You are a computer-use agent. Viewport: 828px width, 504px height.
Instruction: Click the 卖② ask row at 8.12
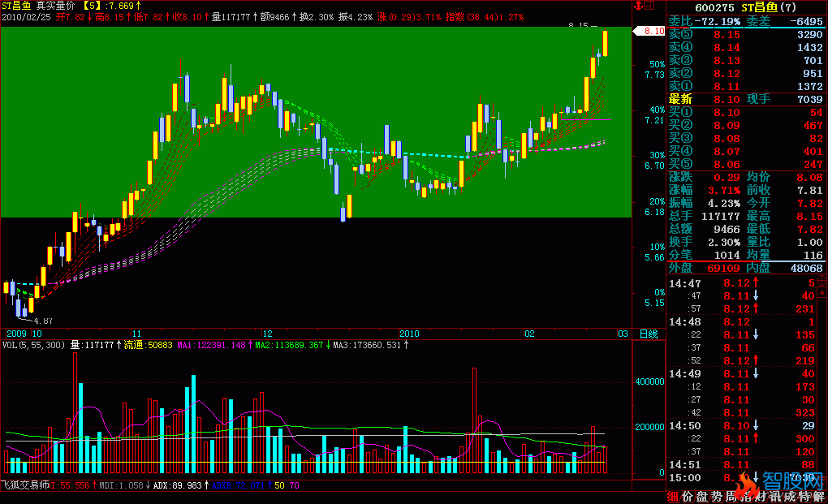click(746, 73)
